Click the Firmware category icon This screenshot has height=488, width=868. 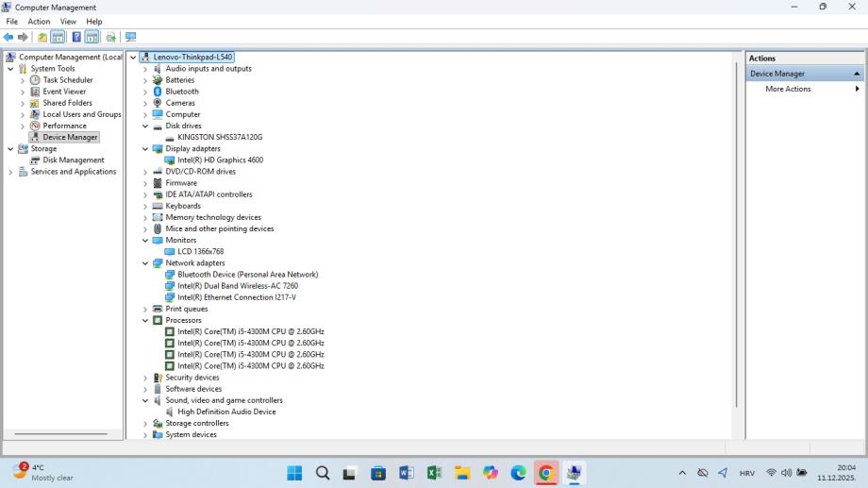(x=158, y=183)
